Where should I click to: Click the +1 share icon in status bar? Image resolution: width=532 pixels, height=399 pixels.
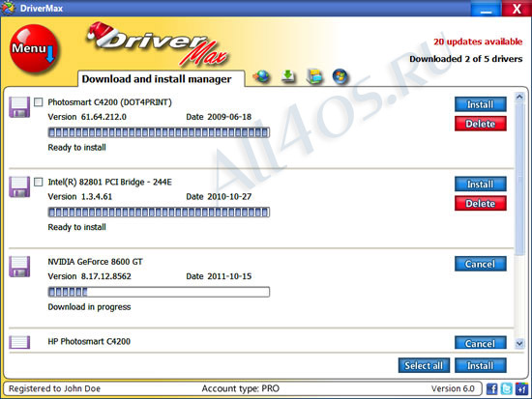pos(521,388)
